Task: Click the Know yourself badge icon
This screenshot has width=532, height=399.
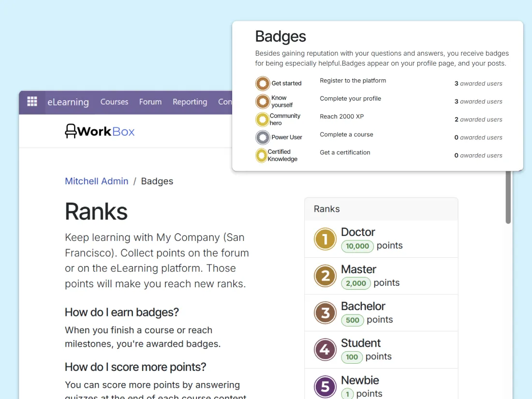Action: pos(263,102)
